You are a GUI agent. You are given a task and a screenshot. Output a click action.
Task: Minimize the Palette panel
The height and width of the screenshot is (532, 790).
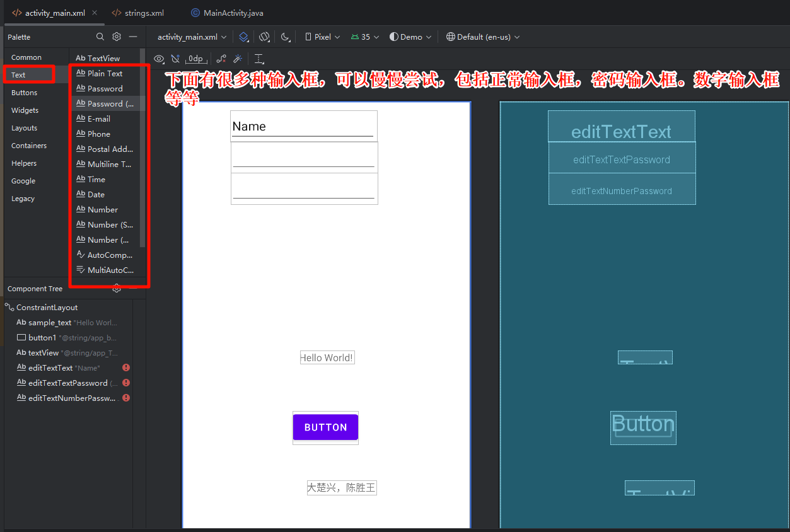point(133,37)
